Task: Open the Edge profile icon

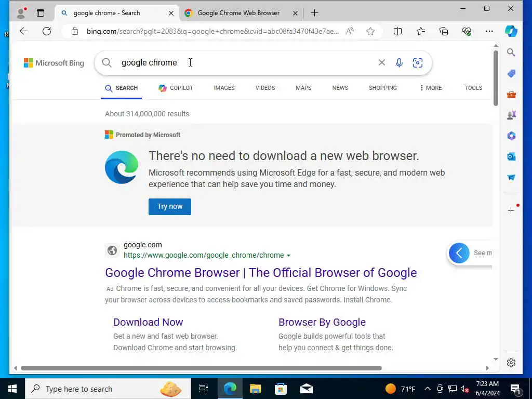Action: [x=21, y=13]
